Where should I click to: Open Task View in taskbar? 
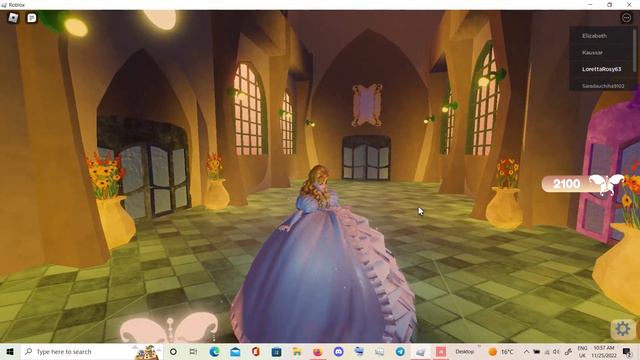coord(193,351)
